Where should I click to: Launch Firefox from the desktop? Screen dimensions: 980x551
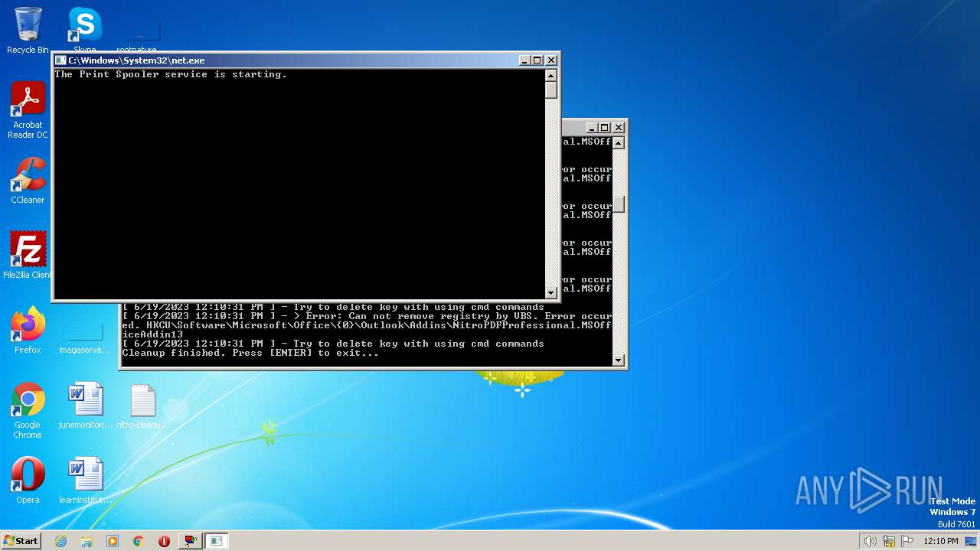click(28, 330)
